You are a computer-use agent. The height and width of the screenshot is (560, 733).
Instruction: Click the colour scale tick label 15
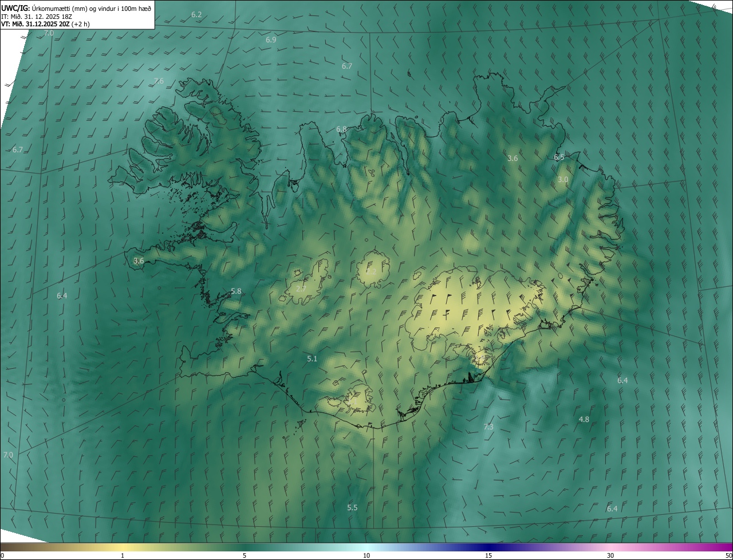click(x=488, y=555)
